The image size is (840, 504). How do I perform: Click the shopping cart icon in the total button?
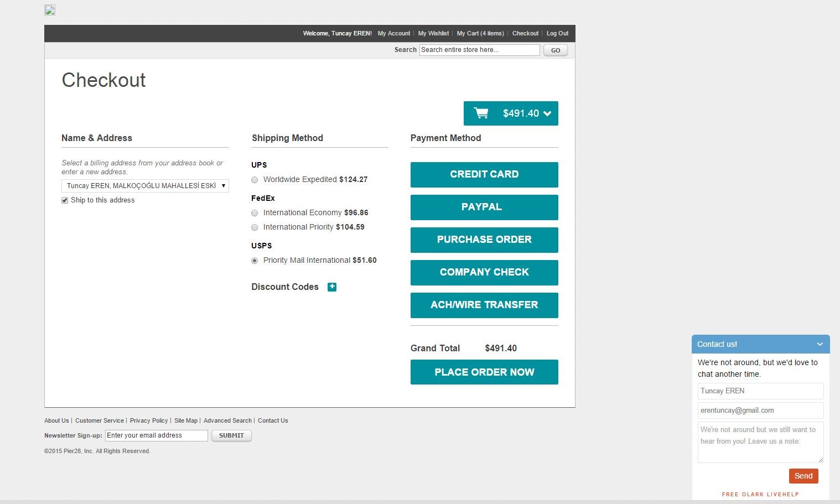click(481, 113)
